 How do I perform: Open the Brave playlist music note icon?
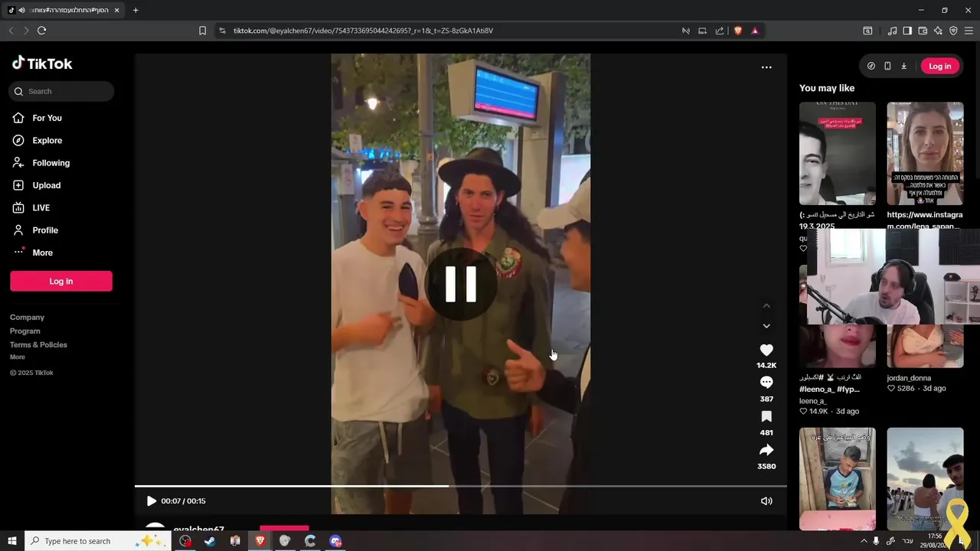click(892, 31)
